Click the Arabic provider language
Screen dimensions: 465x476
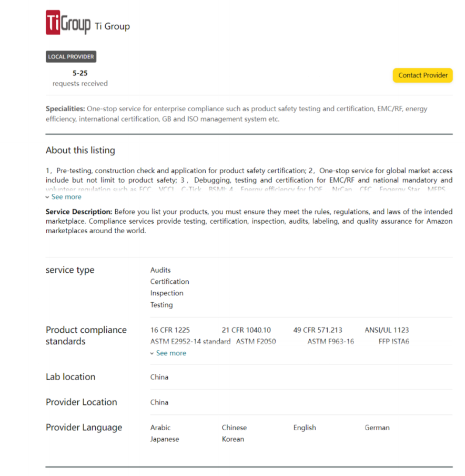[x=160, y=428]
